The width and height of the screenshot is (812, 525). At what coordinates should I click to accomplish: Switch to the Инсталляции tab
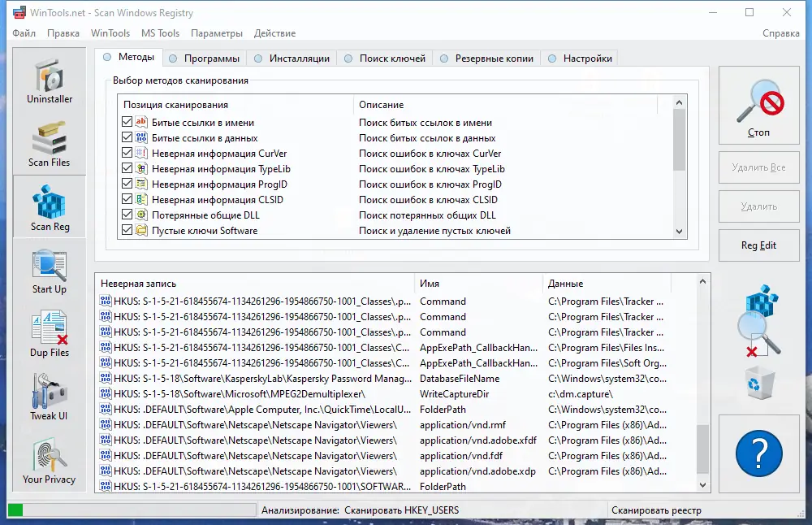pos(292,59)
